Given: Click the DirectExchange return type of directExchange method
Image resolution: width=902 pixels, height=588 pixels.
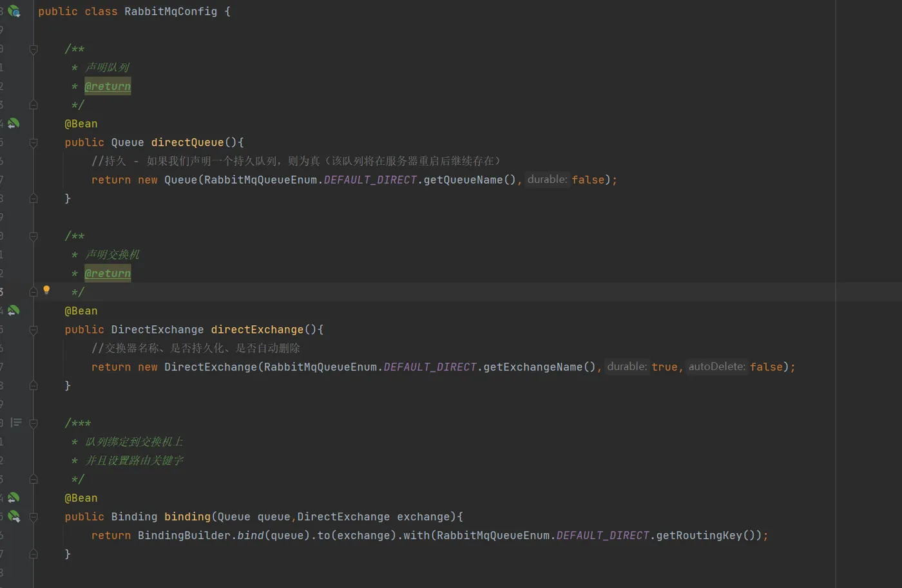Looking at the screenshot, I should point(157,330).
